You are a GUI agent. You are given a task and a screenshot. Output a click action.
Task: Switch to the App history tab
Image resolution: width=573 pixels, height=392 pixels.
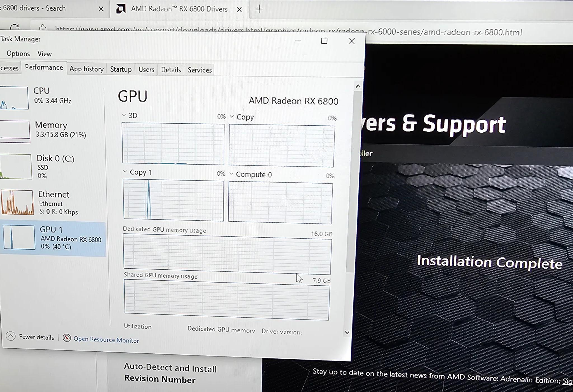pos(86,69)
